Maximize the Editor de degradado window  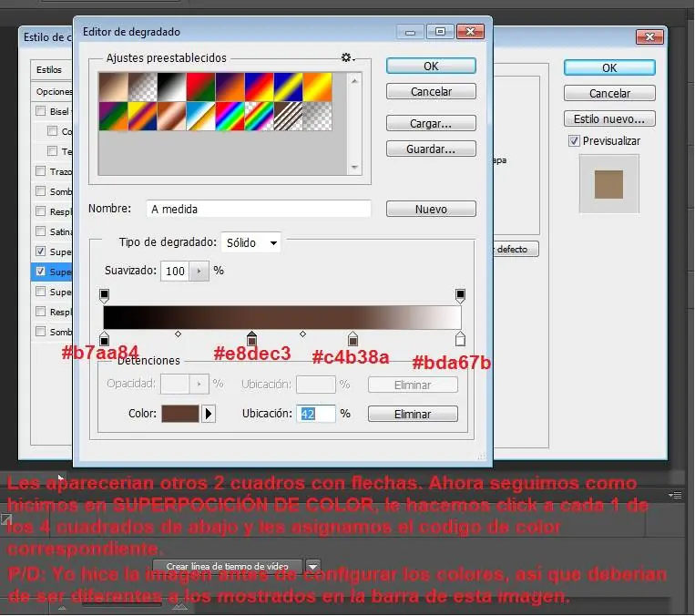[x=440, y=32]
